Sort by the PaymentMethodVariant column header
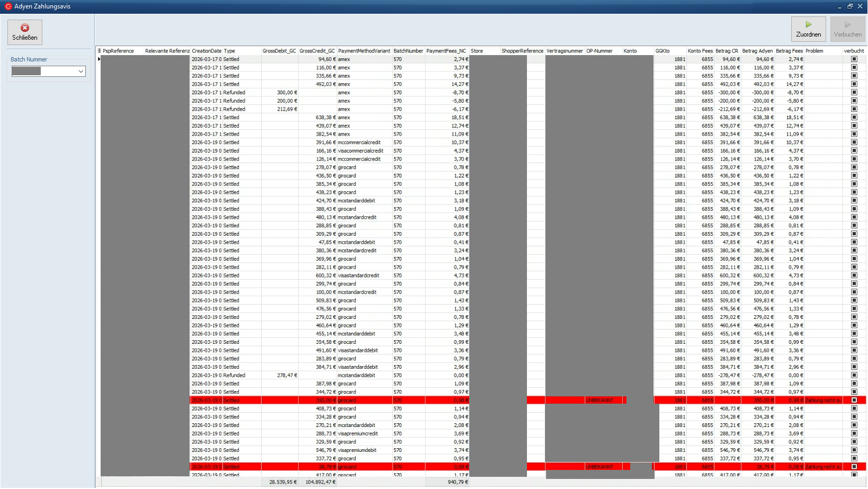Viewport: 868px width, 489px height. coord(364,51)
